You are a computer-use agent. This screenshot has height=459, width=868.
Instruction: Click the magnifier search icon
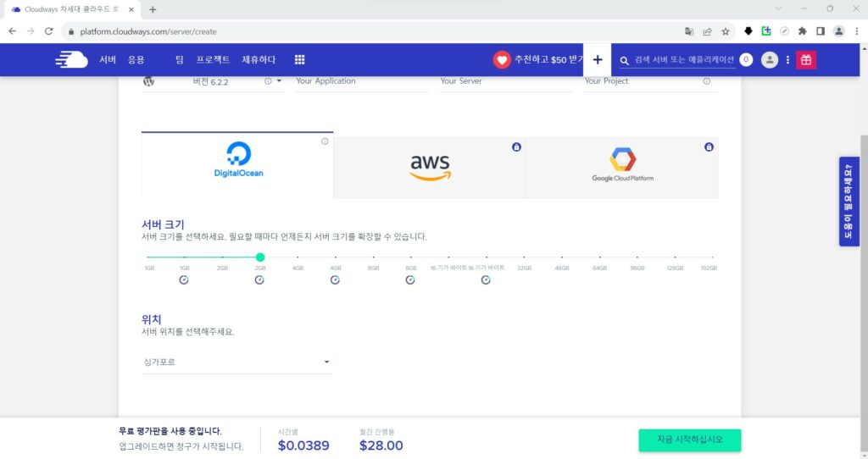click(x=625, y=60)
